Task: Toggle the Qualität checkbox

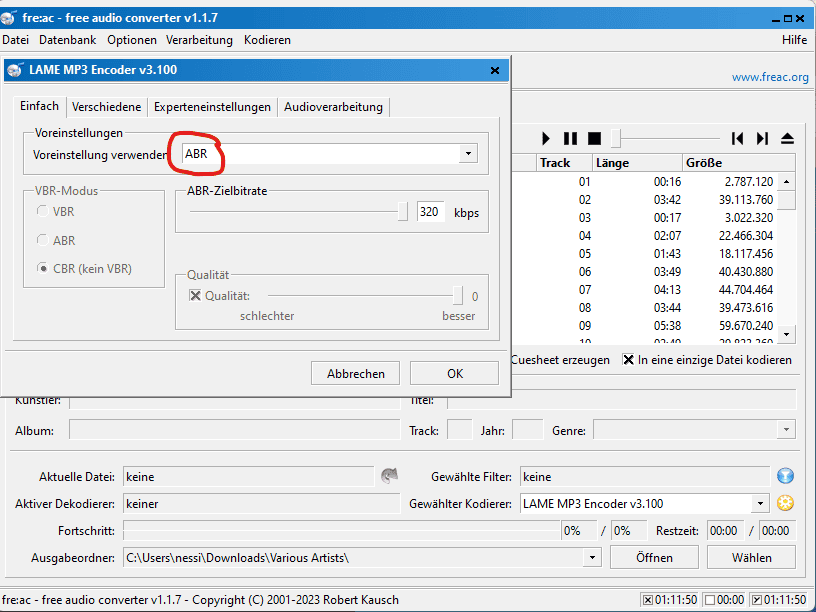Action: point(195,296)
